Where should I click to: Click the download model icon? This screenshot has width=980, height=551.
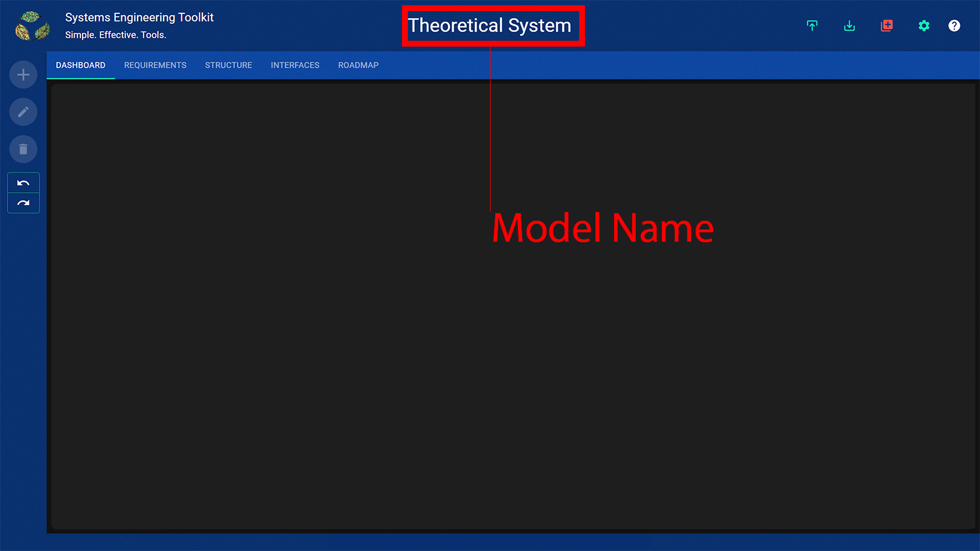(x=849, y=26)
